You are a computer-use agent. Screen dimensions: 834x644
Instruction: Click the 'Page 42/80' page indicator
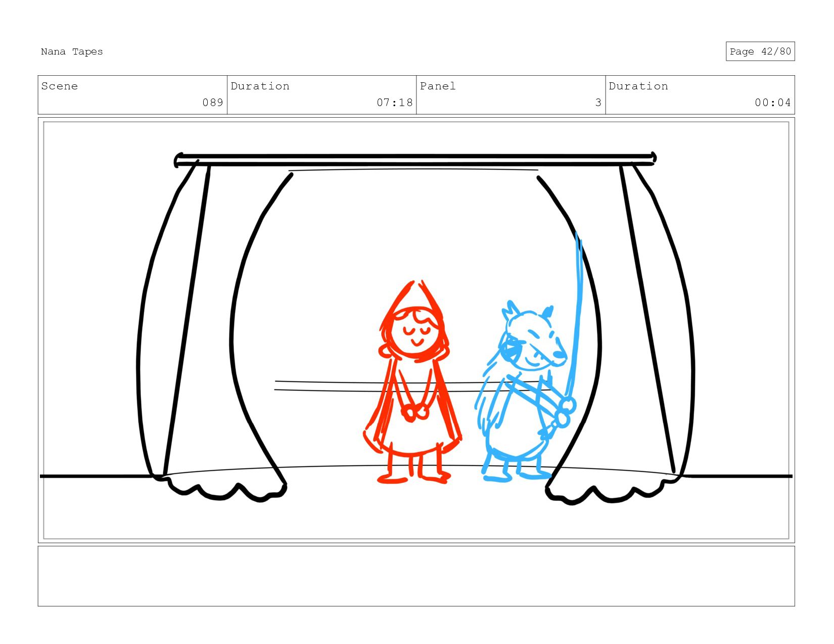click(760, 52)
